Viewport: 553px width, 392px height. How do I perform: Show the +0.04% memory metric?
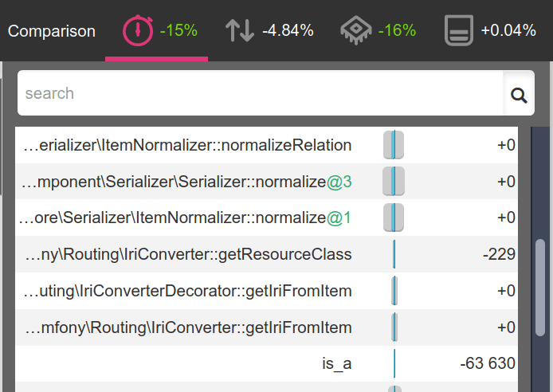coord(508,31)
